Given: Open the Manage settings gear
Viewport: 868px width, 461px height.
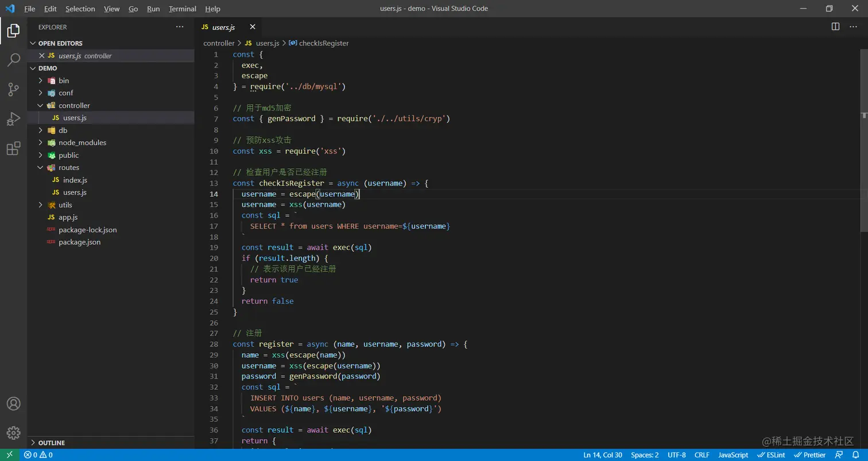Looking at the screenshot, I should [13, 433].
